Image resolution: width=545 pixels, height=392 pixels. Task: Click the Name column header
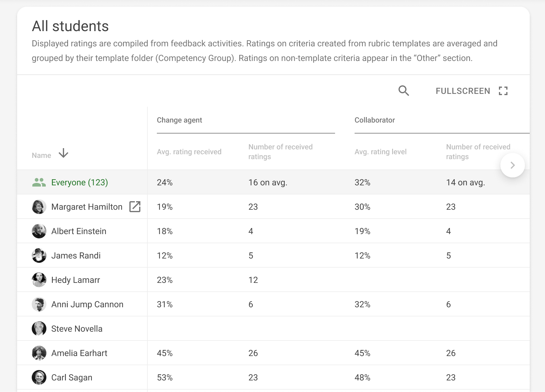[x=42, y=155]
